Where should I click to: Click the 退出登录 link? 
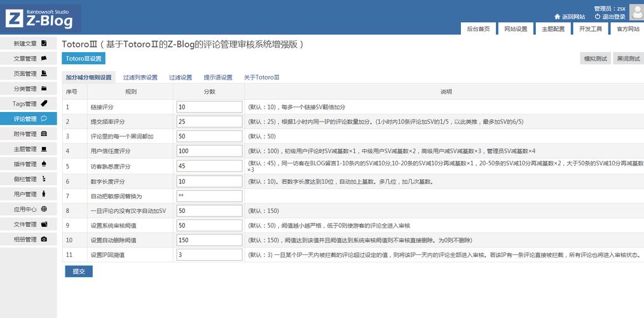613,17
